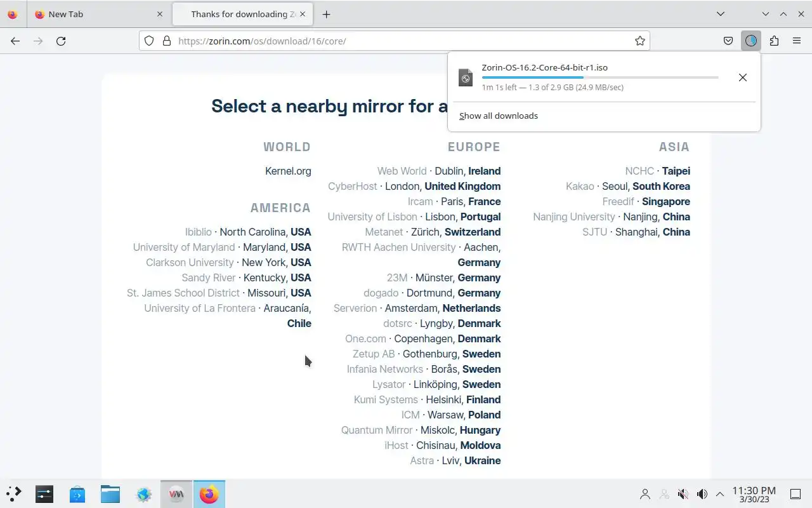Select One.com Copenhagen mirror

(423, 338)
